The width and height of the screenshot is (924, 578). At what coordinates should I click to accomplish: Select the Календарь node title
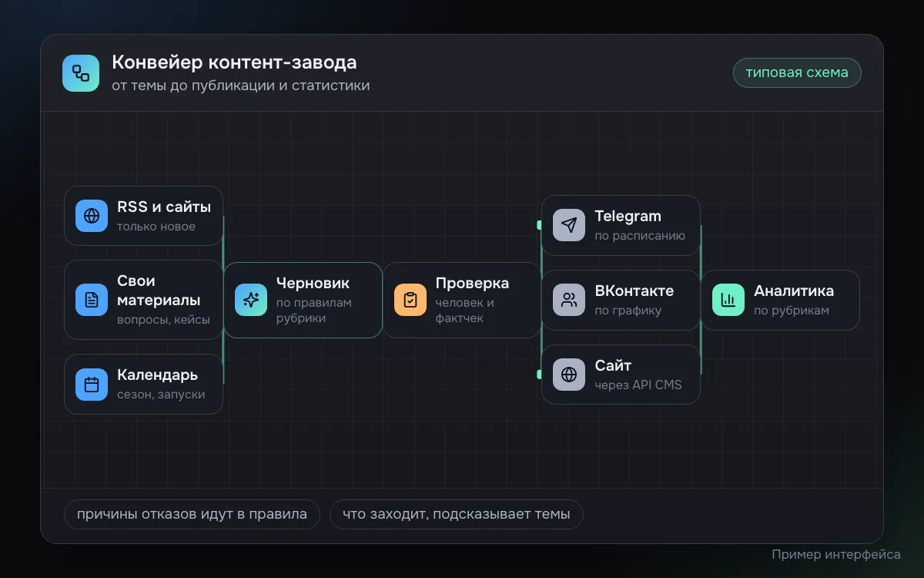(158, 375)
